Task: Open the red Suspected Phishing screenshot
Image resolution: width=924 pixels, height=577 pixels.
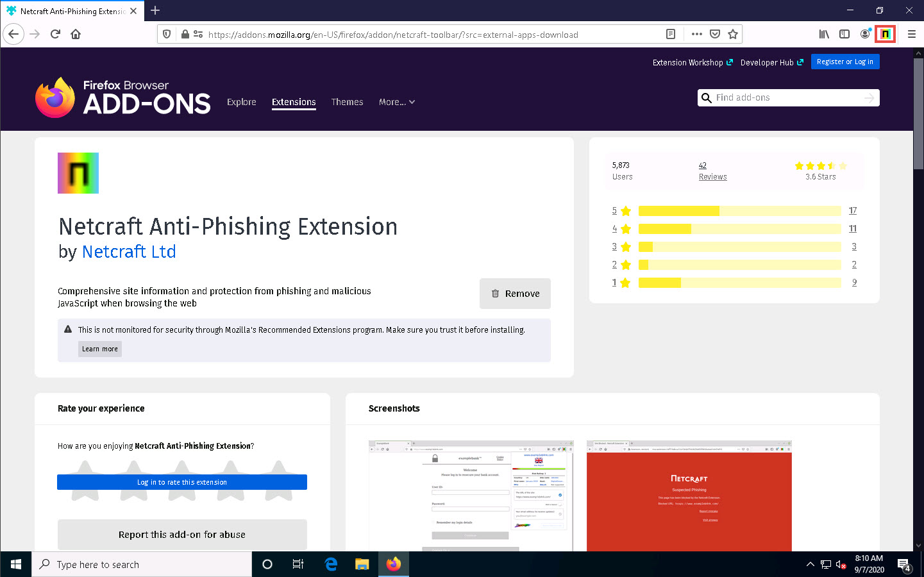Action: click(689, 496)
